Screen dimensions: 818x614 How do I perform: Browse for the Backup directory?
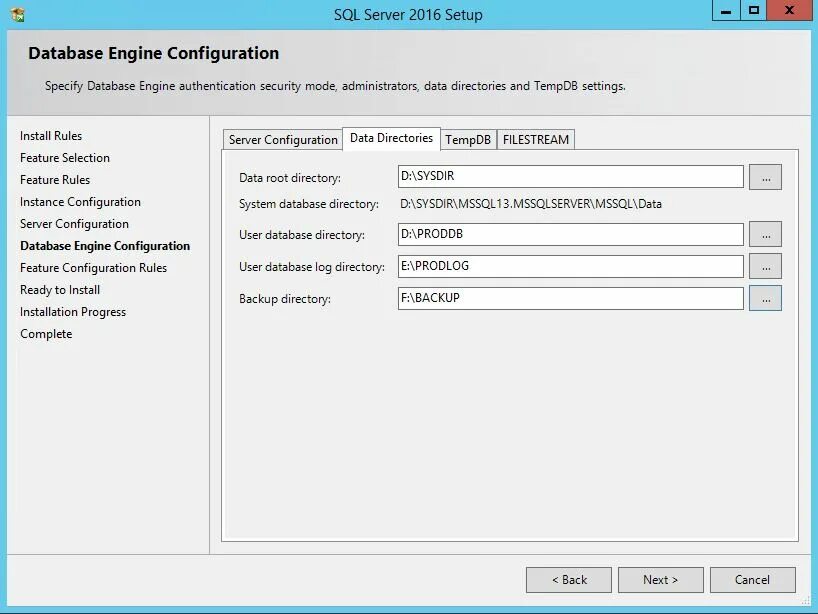[x=765, y=298]
